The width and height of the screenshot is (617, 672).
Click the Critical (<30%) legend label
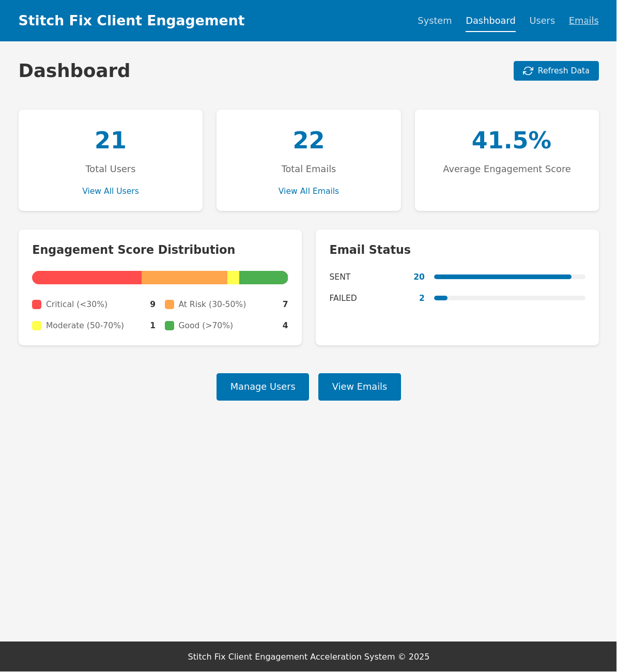click(x=76, y=304)
